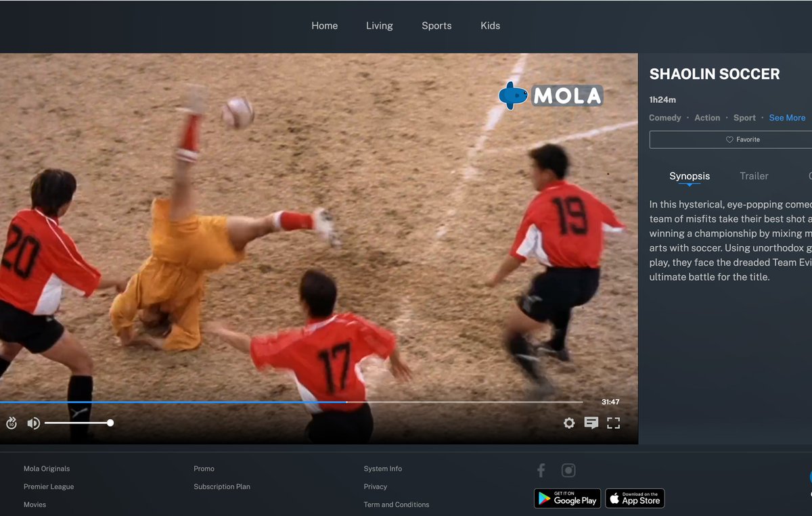Add Shaolin Soccer to Favorite
The width and height of the screenshot is (812, 516).
click(x=731, y=139)
